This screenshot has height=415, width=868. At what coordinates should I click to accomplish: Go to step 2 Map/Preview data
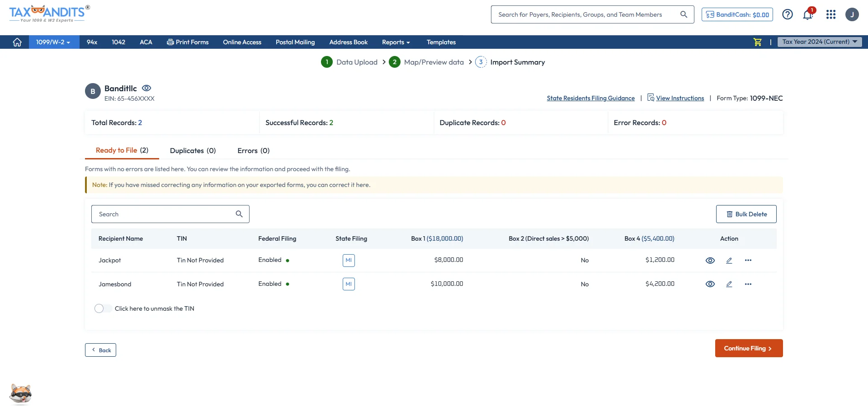click(x=426, y=62)
